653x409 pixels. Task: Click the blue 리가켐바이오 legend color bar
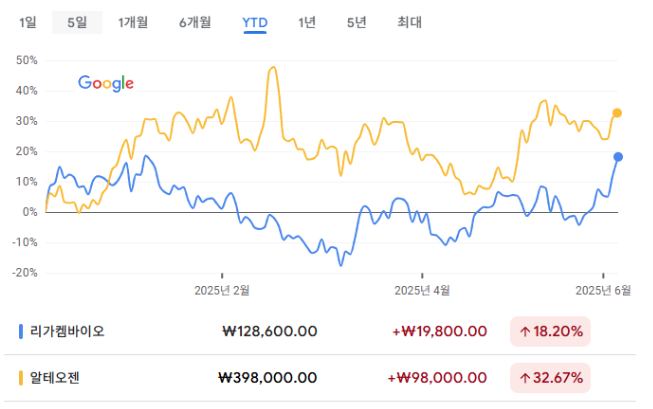(x=21, y=332)
